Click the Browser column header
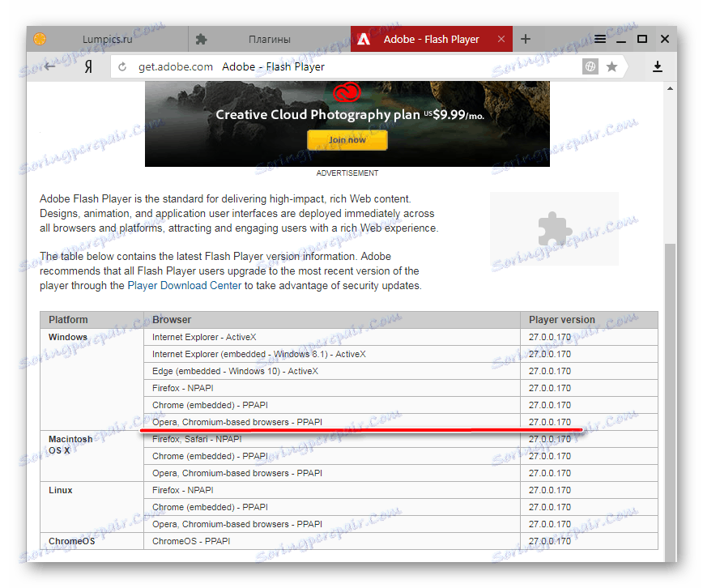The image size is (703, 588). click(332, 320)
